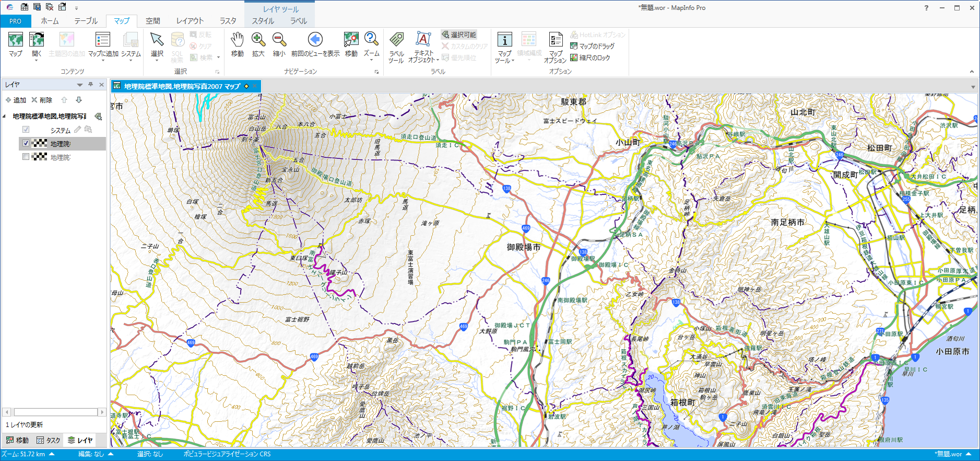The image size is (980, 461).
Task: Toggle 選択可能 in the ラベル group
Action: (459, 34)
